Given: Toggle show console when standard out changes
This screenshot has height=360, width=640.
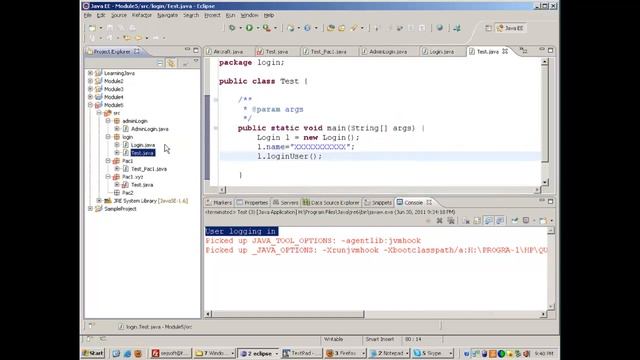Looking at the screenshot, I should tap(489, 220).
